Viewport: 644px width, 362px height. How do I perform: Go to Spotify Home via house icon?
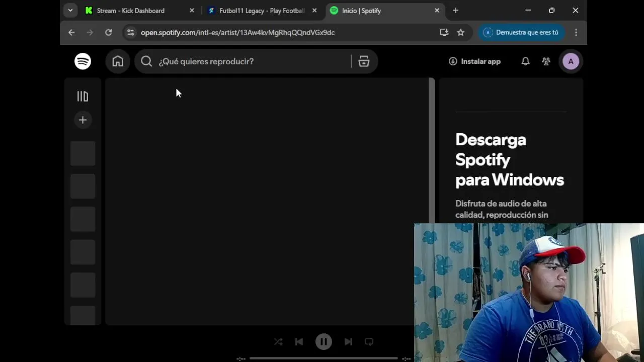tap(118, 61)
